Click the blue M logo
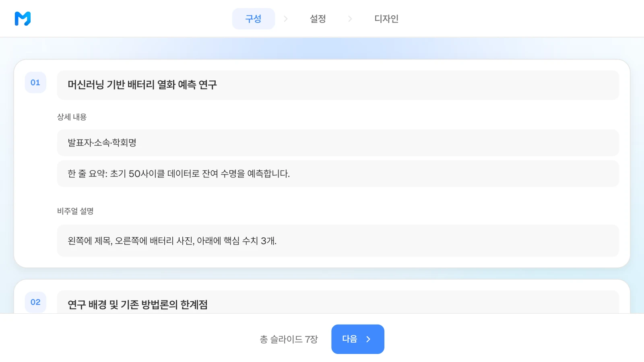The image size is (644, 362). point(23,19)
